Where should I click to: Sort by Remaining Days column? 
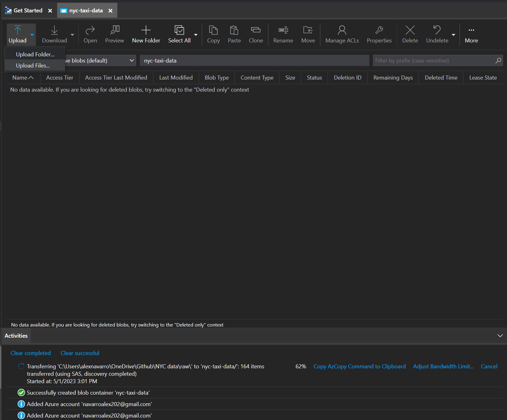393,78
